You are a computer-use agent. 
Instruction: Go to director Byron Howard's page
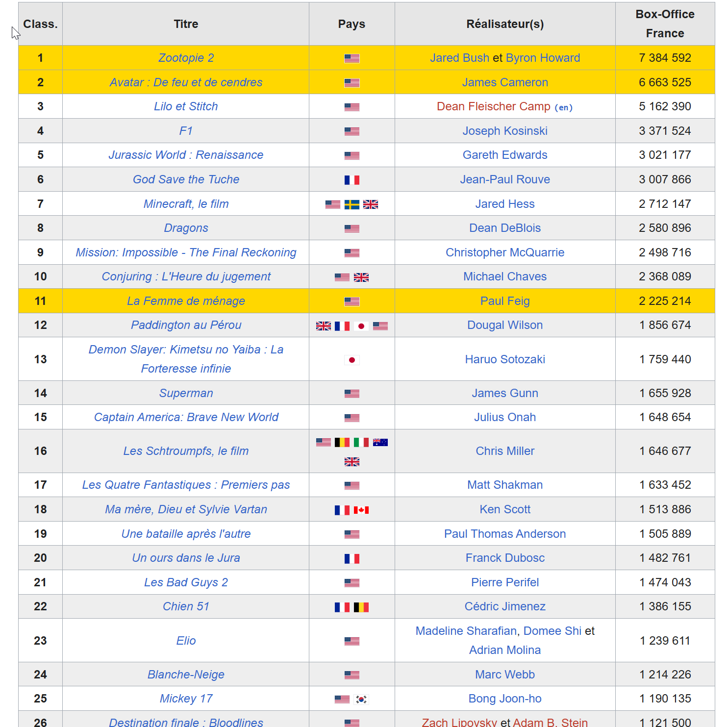coord(543,58)
